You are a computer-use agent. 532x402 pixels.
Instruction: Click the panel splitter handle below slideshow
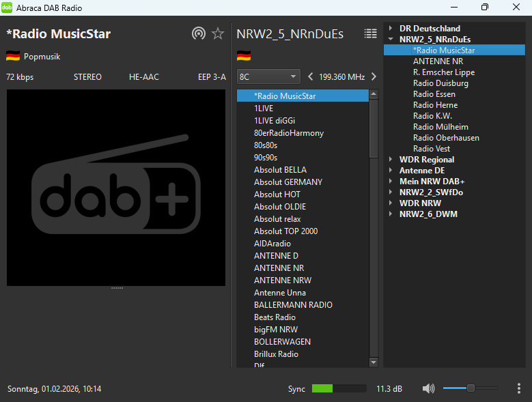(x=116, y=289)
